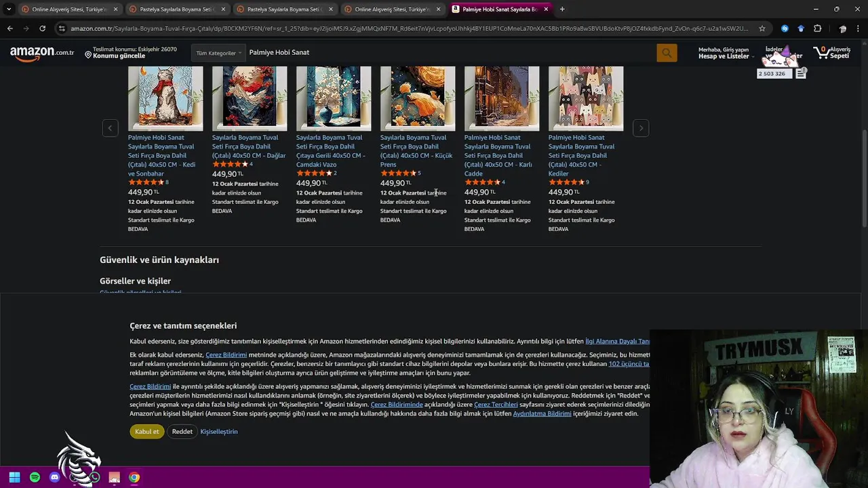Expand Tüm Kategoriler search dropdown

coord(218,53)
